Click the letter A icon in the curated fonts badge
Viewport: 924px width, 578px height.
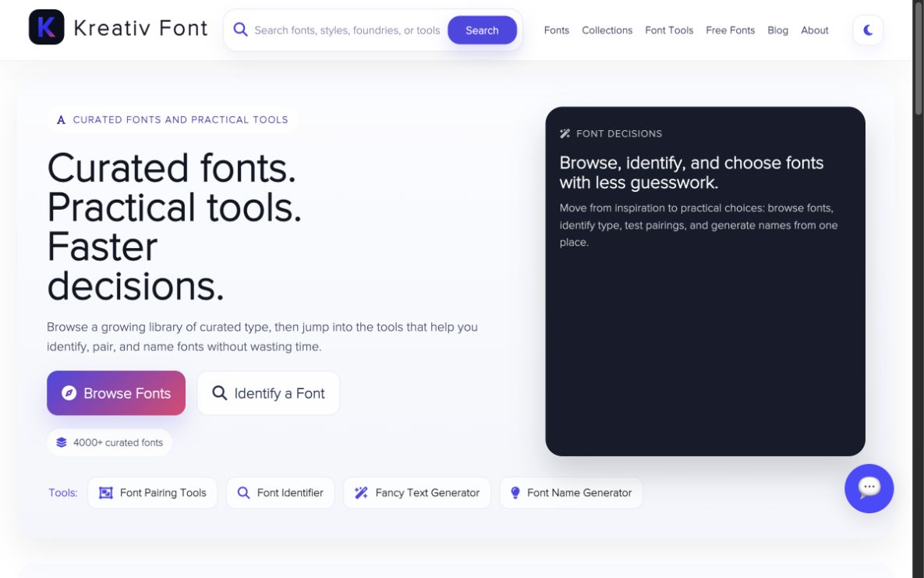(61, 120)
